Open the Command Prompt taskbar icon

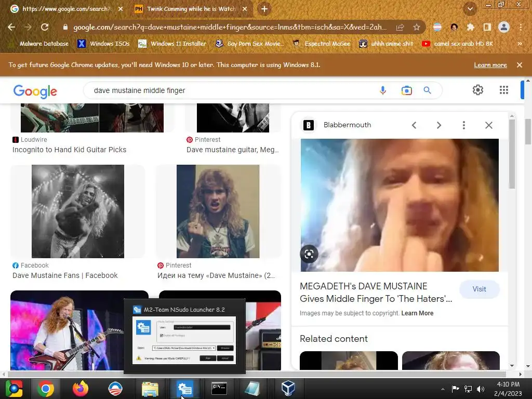click(219, 389)
